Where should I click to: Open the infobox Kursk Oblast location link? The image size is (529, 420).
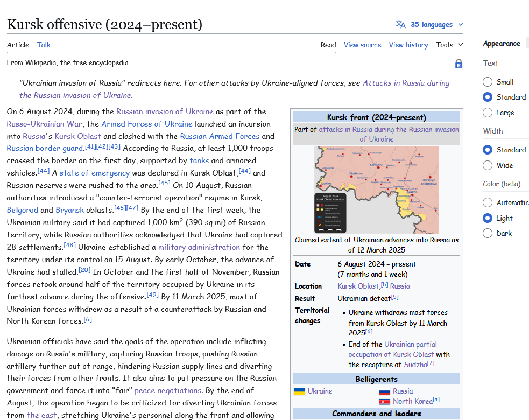click(x=358, y=286)
